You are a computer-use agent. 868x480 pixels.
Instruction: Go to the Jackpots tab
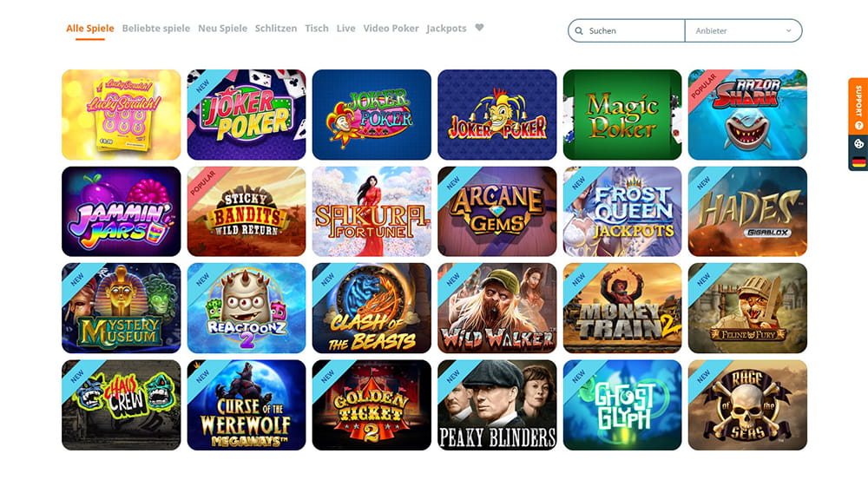[446, 29]
